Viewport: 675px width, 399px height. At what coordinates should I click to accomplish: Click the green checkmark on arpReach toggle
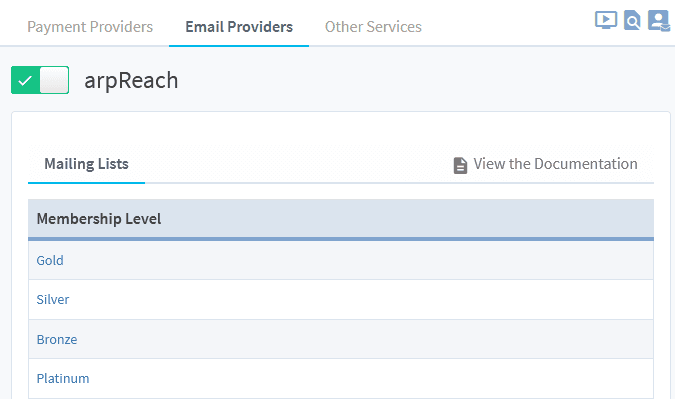(x=25, y=80)
